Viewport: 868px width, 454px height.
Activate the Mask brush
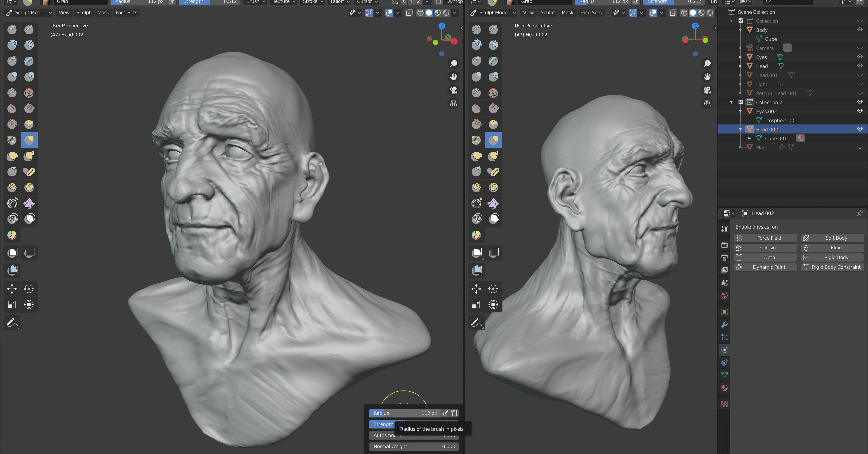point(29,218)
